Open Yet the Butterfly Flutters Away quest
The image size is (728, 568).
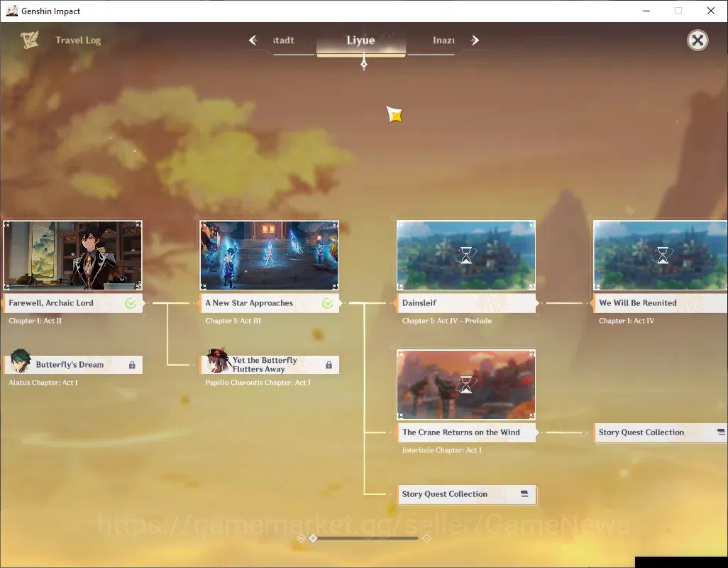(x=270, y=364)
